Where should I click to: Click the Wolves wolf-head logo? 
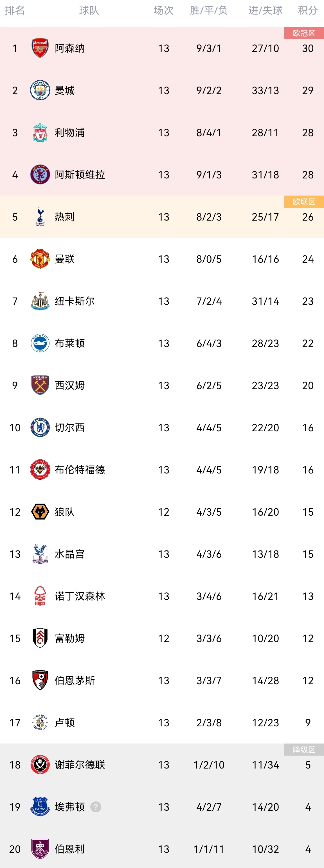40,512
